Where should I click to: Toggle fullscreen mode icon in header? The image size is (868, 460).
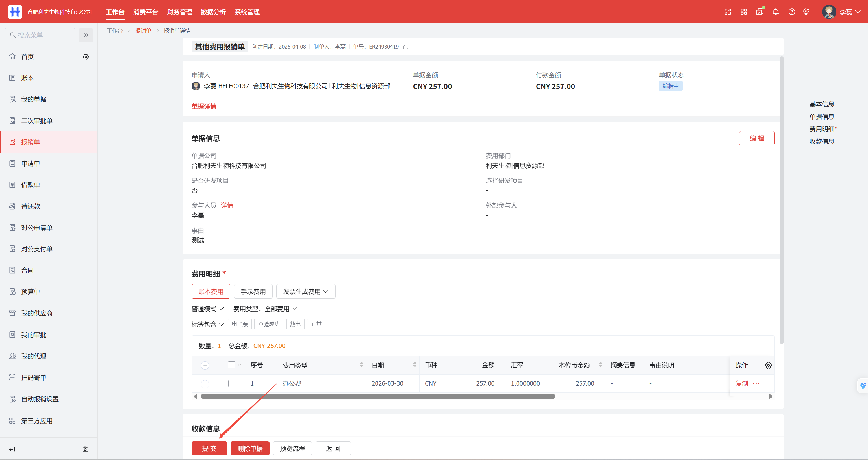tap(728, 12)
